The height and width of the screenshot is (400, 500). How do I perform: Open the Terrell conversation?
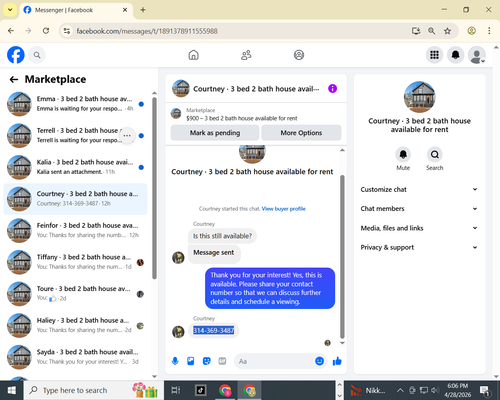[75, 135]
